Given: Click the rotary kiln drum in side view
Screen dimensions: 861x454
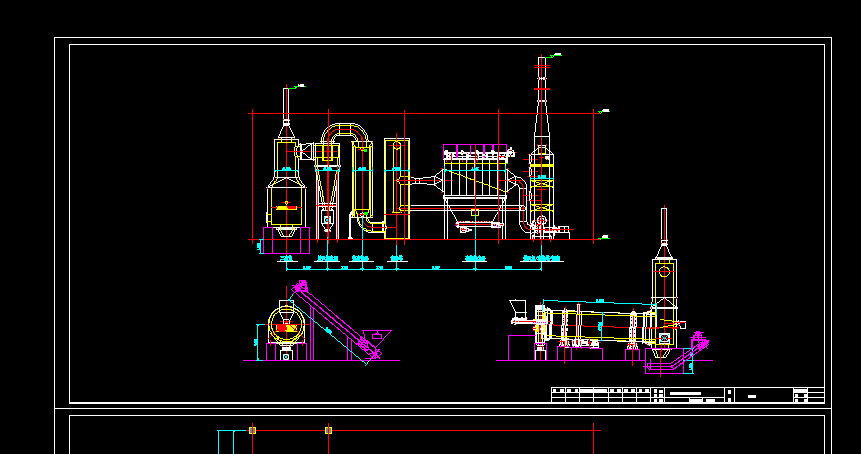Looking at the screenshot, I should point(599,325).
